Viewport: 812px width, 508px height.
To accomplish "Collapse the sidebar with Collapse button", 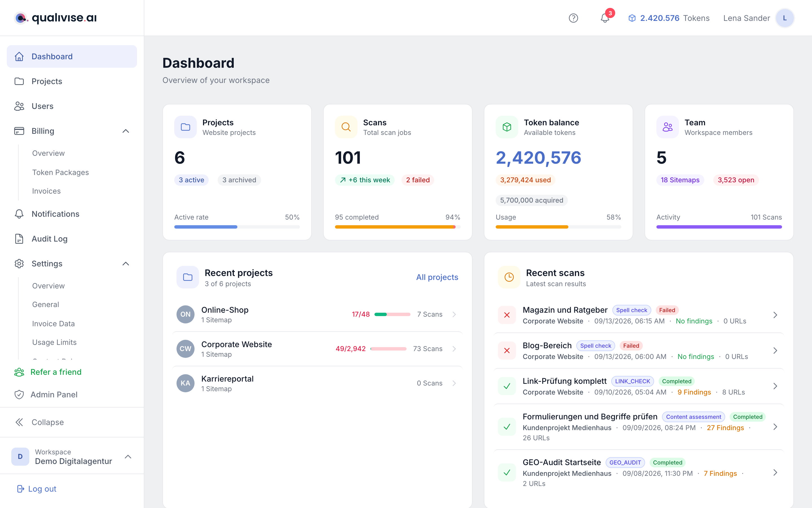I will tap(39, 422).
